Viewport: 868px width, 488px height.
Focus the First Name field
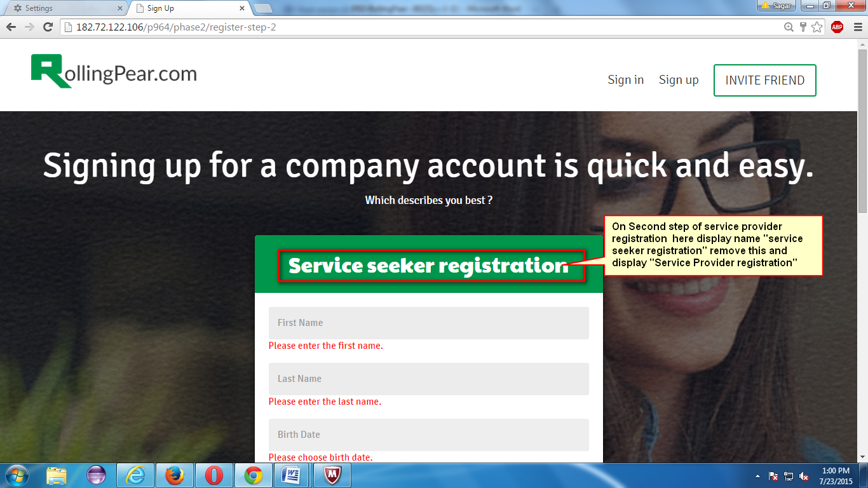click(429, 323)
